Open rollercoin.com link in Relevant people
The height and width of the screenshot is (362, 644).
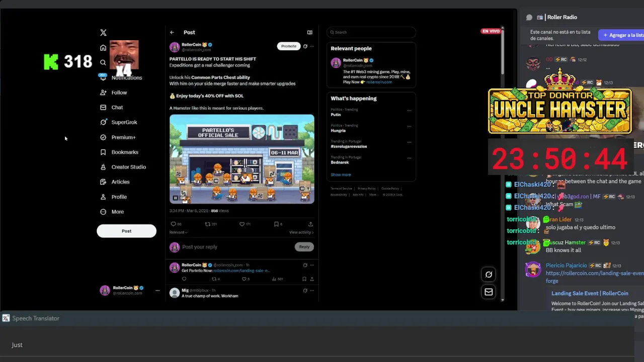pos(379,82)
